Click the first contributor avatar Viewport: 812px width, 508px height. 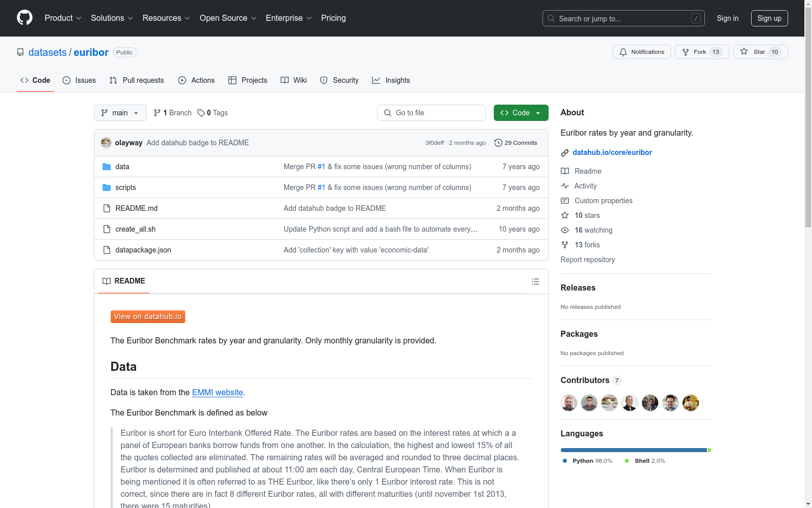point(569,403)
